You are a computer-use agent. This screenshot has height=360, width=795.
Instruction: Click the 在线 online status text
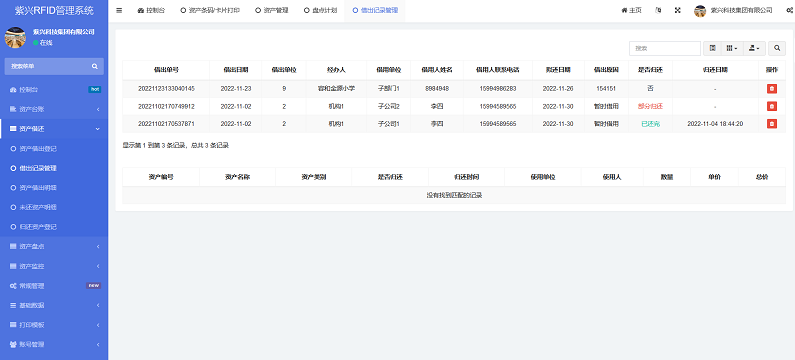[46, 43]
